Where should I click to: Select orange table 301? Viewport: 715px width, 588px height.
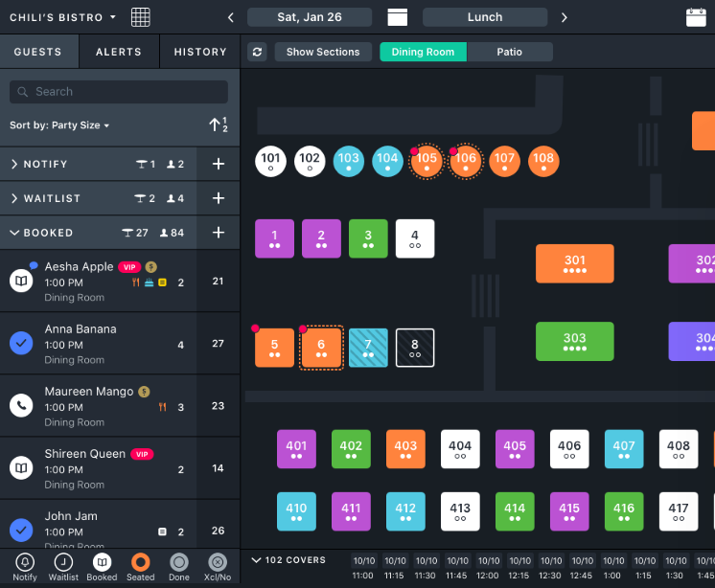(574, 263)
